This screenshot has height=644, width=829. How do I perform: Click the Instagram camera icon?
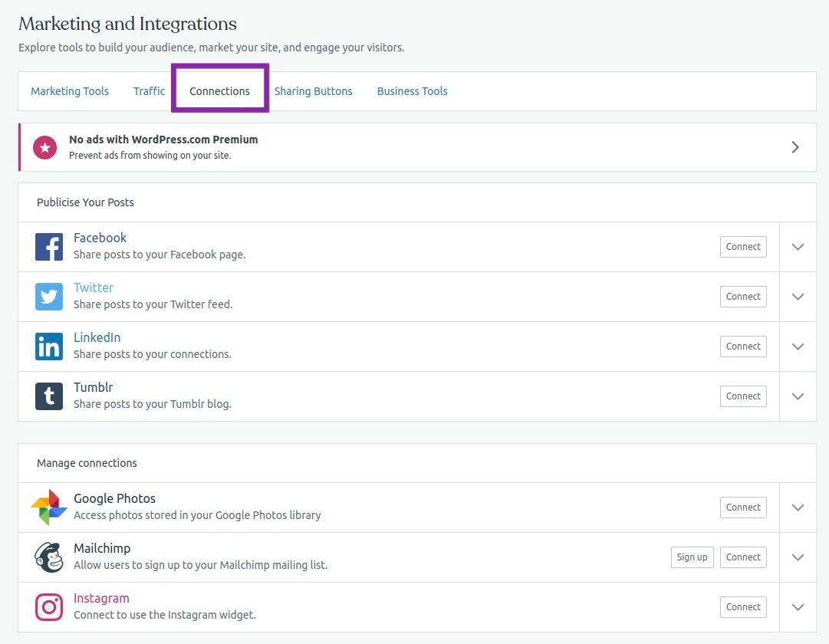point(48,607)
